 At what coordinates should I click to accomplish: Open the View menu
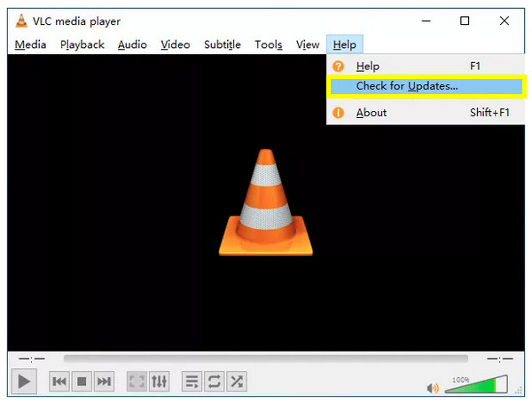[308, 44]
